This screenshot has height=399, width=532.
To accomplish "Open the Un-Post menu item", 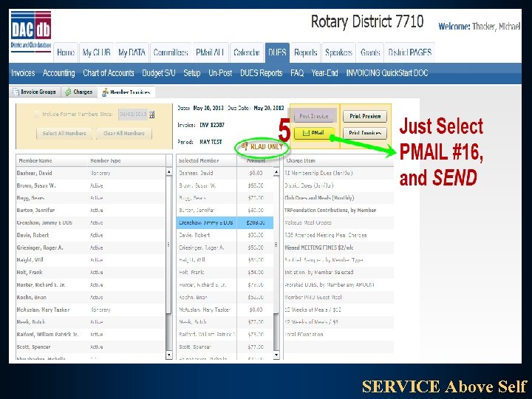I will pyautogui.click(x=220, y=73).
